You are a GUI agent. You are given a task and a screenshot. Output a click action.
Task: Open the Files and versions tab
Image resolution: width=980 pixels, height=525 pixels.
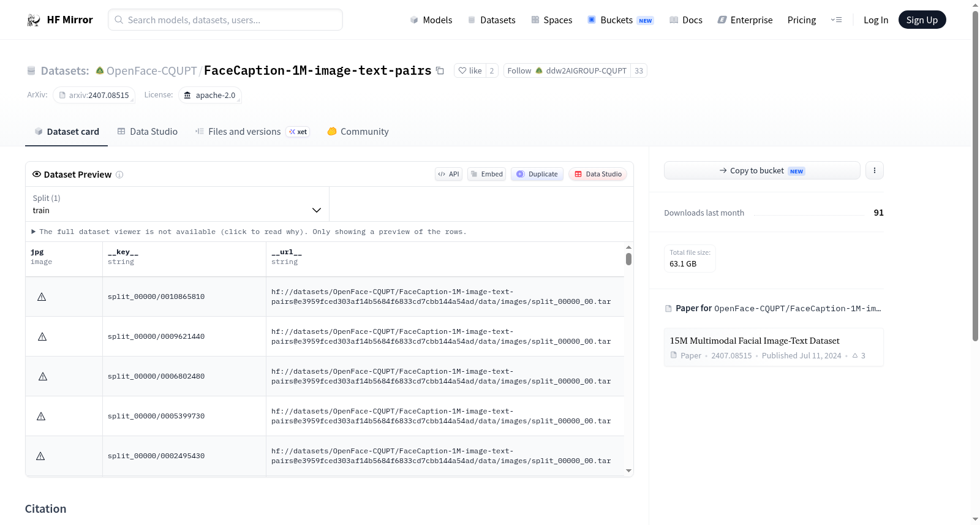coord(252,132)
